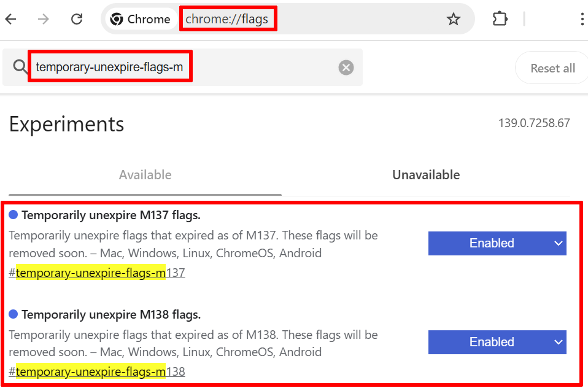Go back with the browser back arrow

pyautogui.click(x=11, y=19)
